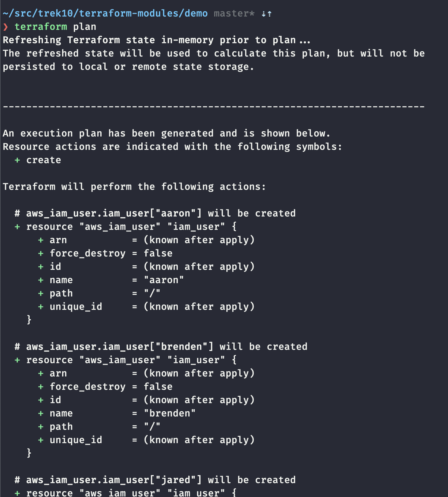Click the "master*" git branch label
Viewport: 448px width, 497px height.
(x=234, y=13)
